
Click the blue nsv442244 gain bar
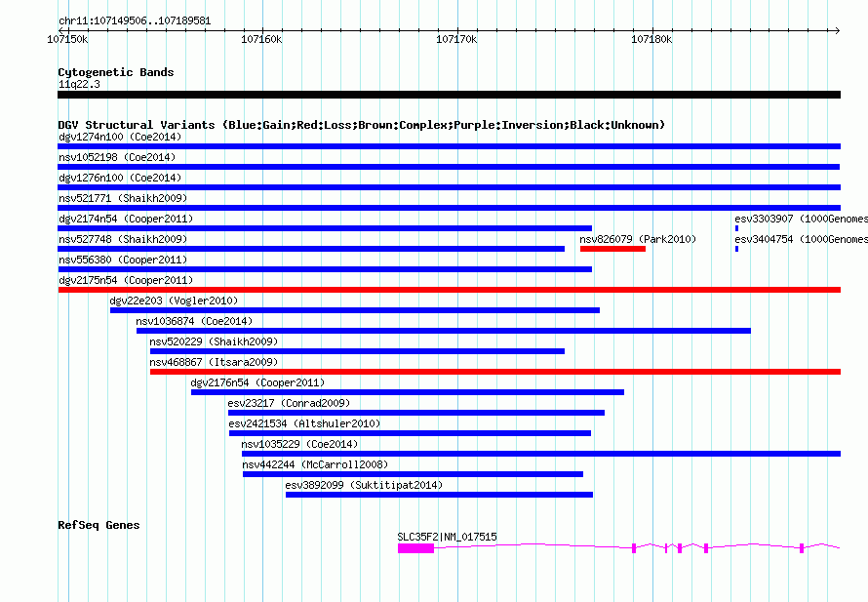click(x=413, y=474)
